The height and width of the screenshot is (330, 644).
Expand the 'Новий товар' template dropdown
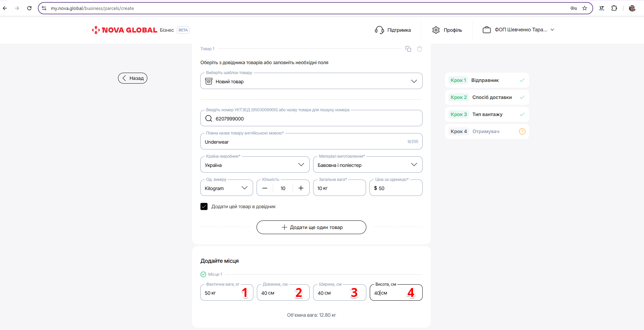point(414,81)
